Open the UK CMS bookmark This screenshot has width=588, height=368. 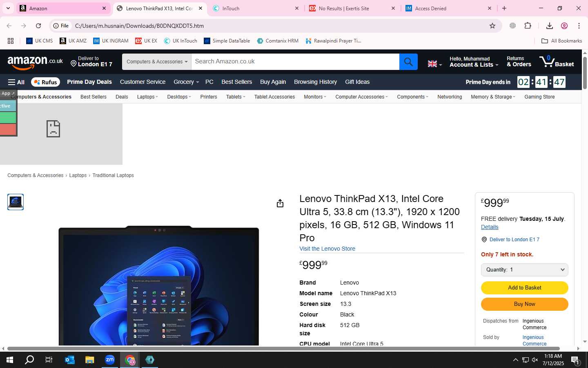pos(40,41)
